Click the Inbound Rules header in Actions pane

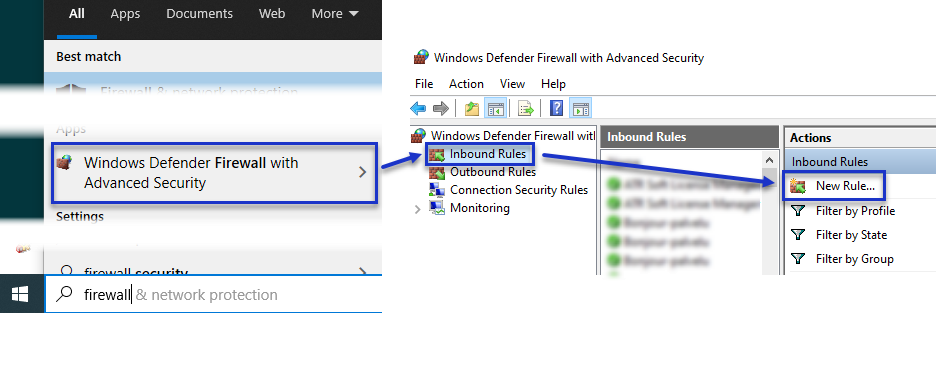coord(859,162)
